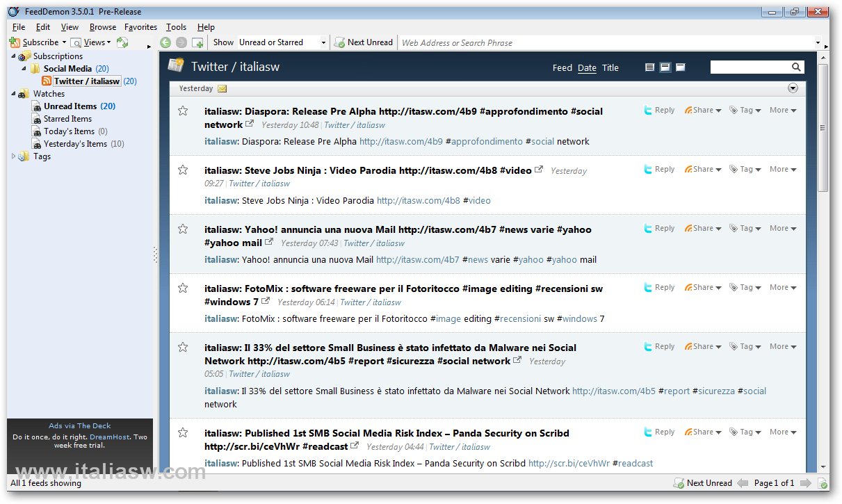The image size is (842, 504).
Task: Click the vertical scrollbar thumb
Action: tap(823, 128)
